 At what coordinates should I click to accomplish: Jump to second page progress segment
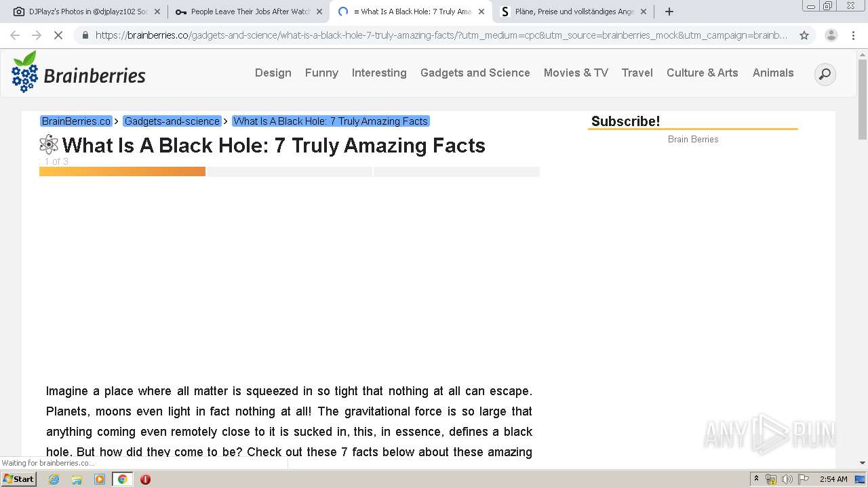pyautogui.click(x=290, y=171)
